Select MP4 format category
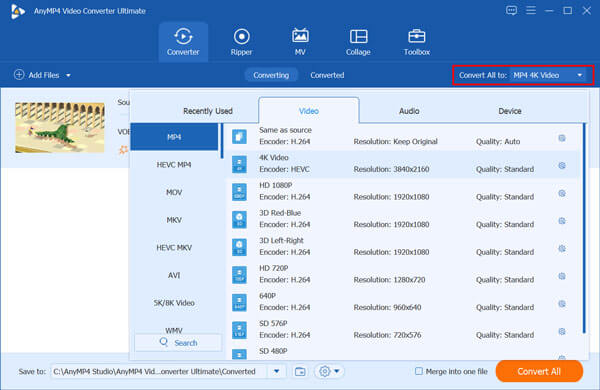The width and height of the screenshot is (600, 390). pos(174,137)
